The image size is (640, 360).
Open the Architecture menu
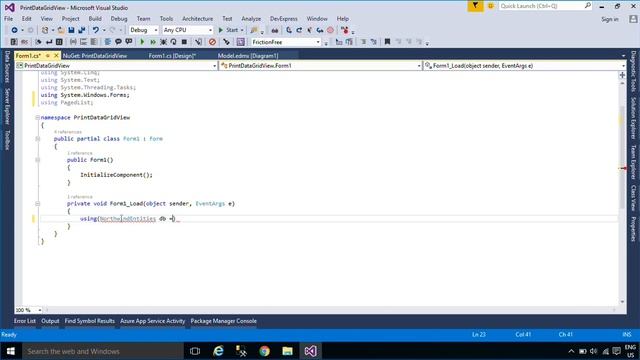[x=198, y=19]
